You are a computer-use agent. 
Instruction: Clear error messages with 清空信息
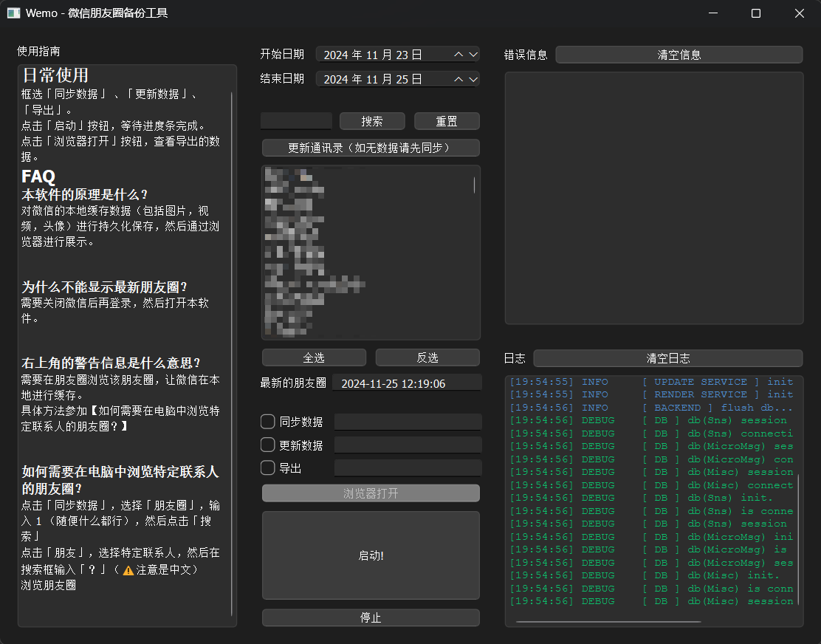pos(679,54)
